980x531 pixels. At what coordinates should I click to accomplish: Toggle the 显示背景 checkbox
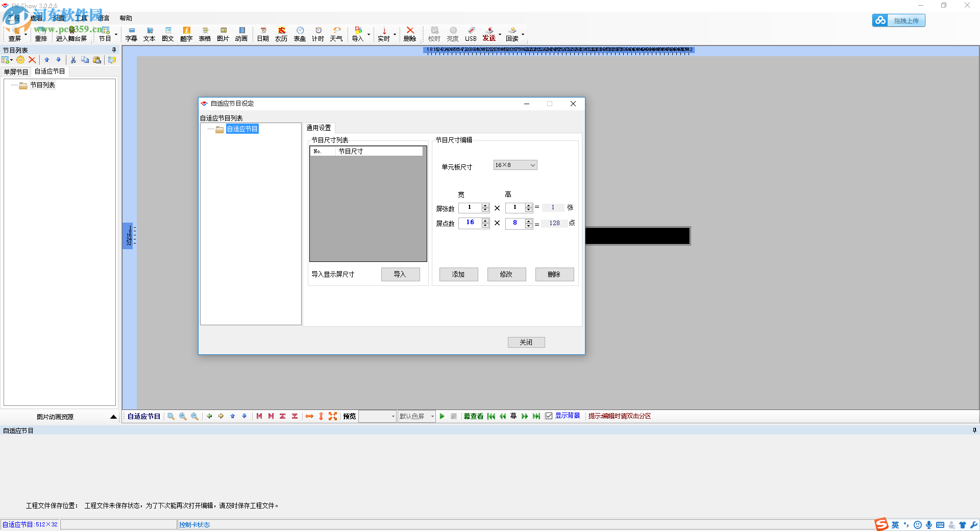point(549,416)
